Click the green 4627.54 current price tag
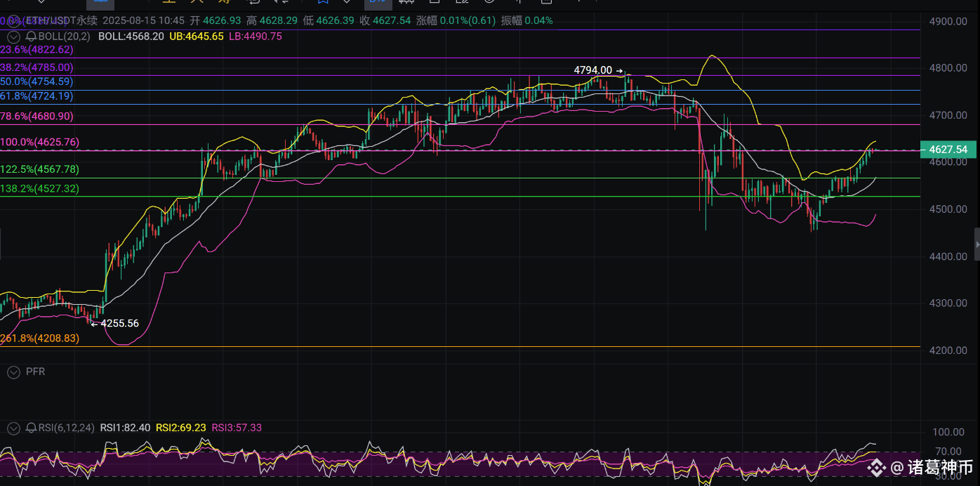Image resolution: width=980 pixels, height=486 pixels. [x=948, y=150]
